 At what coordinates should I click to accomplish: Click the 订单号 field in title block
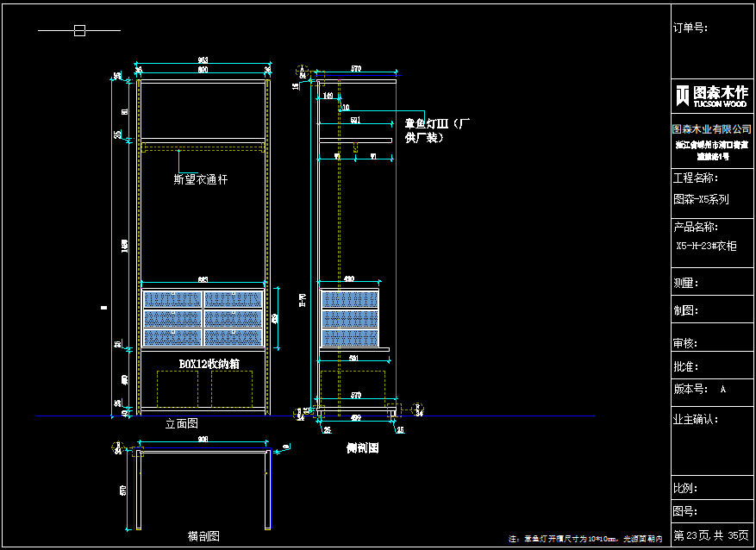pyautogui.click(x=690, y=28)
